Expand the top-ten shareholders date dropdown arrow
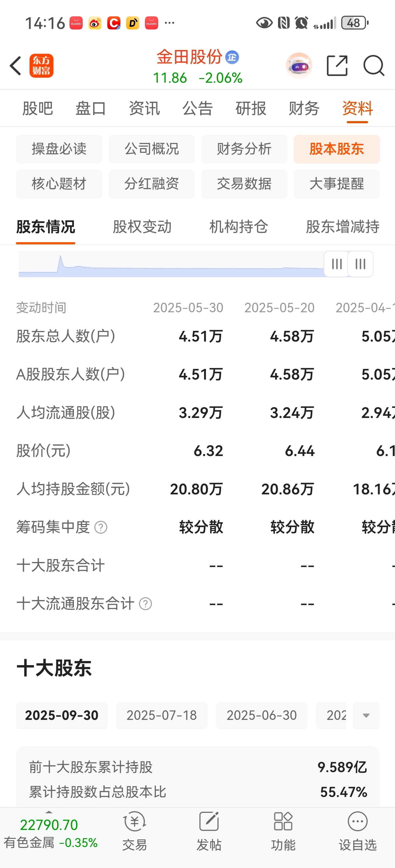The image size is (395, 868). [366, 715]
